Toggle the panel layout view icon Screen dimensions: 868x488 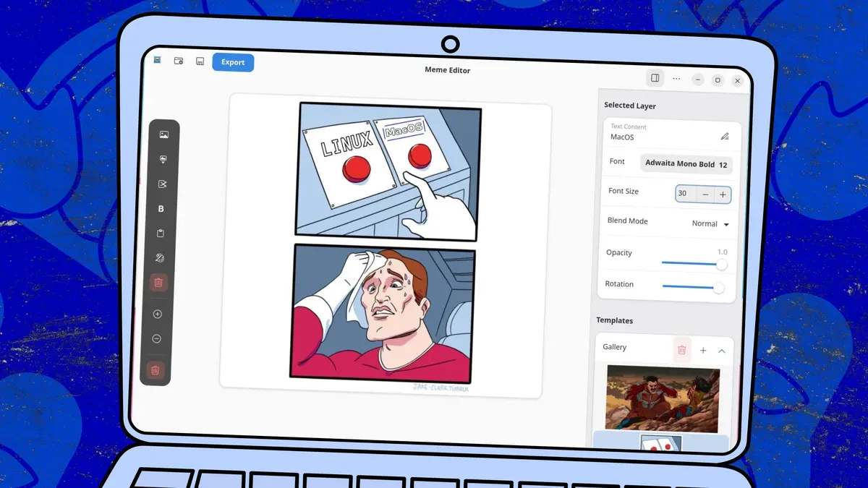(x=655, y=77)
